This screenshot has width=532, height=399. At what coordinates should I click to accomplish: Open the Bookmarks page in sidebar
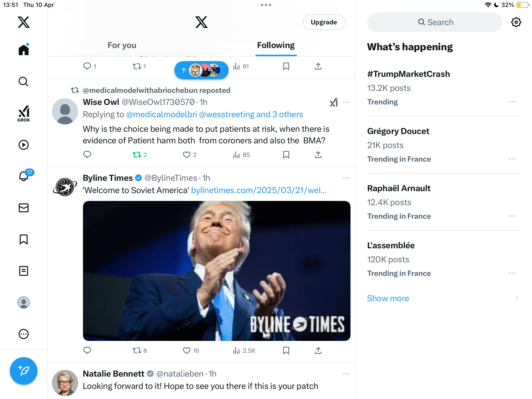(24, 239)
